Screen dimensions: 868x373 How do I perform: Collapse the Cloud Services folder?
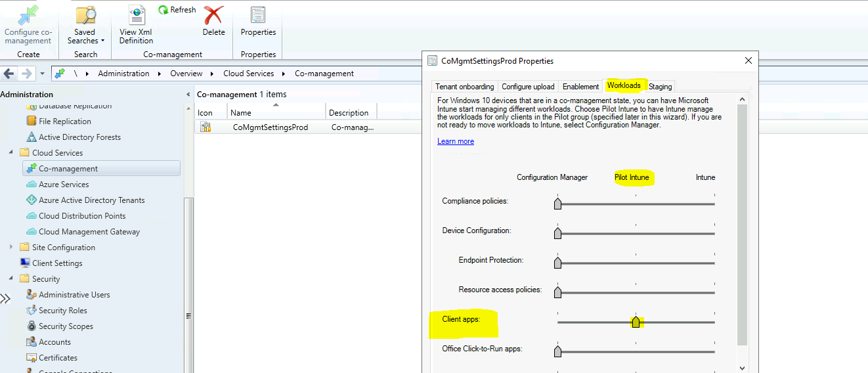pyautogui.click(x=11, y=152)
